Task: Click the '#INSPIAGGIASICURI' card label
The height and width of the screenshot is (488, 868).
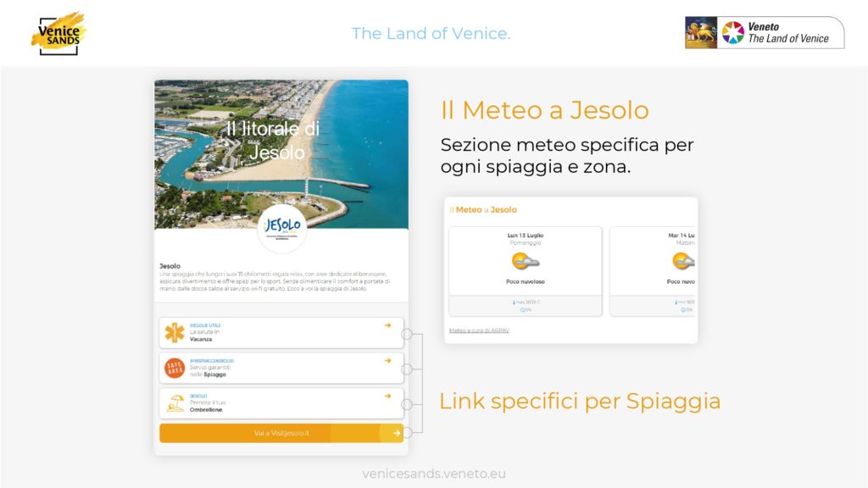Action: click(x=211, y=361)
